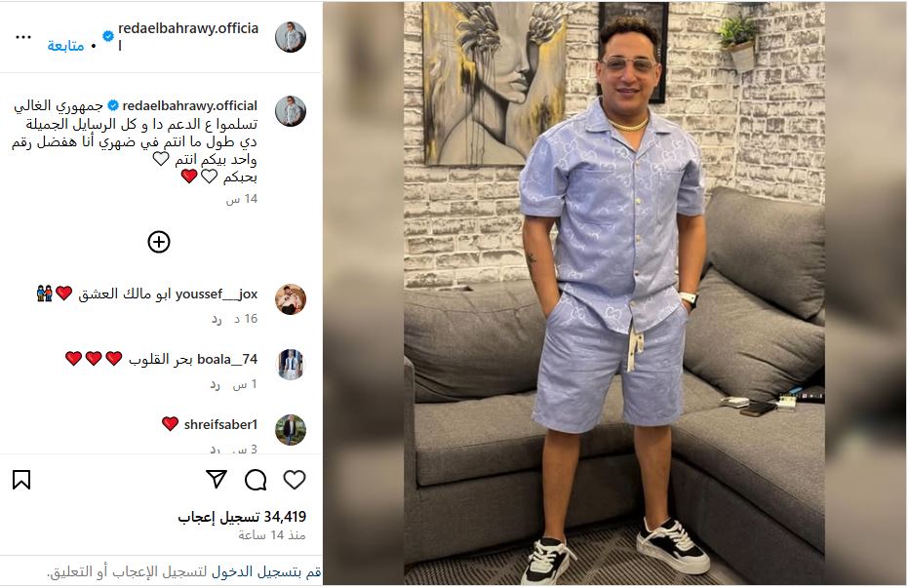
Task: Open the three-dots more options menu
Action: 23,37
